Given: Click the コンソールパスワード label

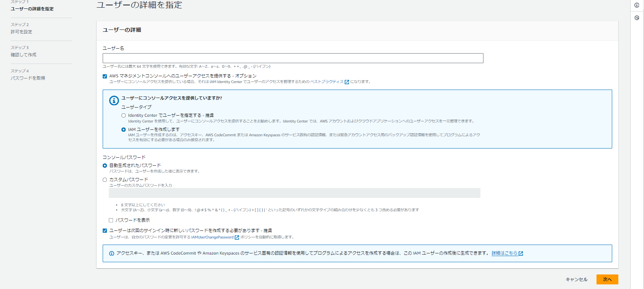Looking at the screenshot, I should (124, 157).
